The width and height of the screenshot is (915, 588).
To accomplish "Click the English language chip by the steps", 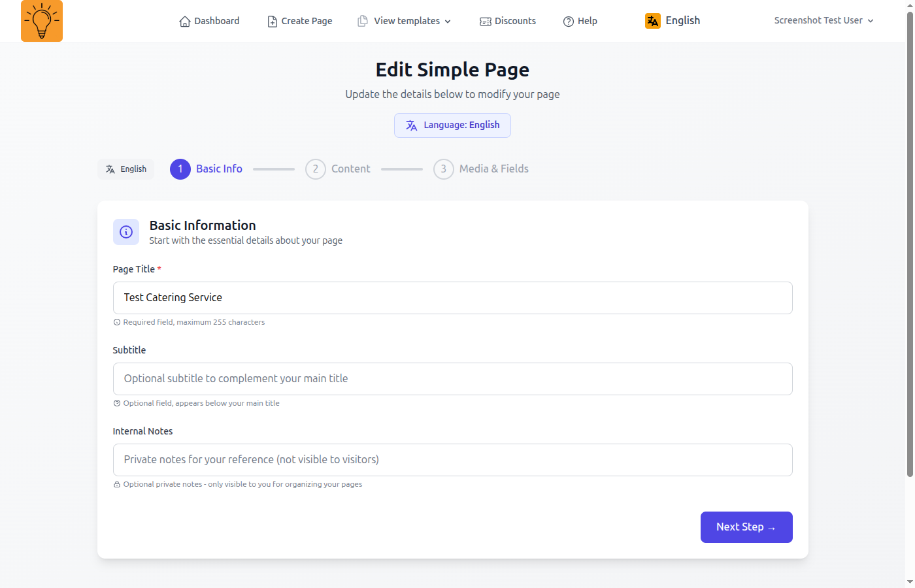I will (126, 169).
